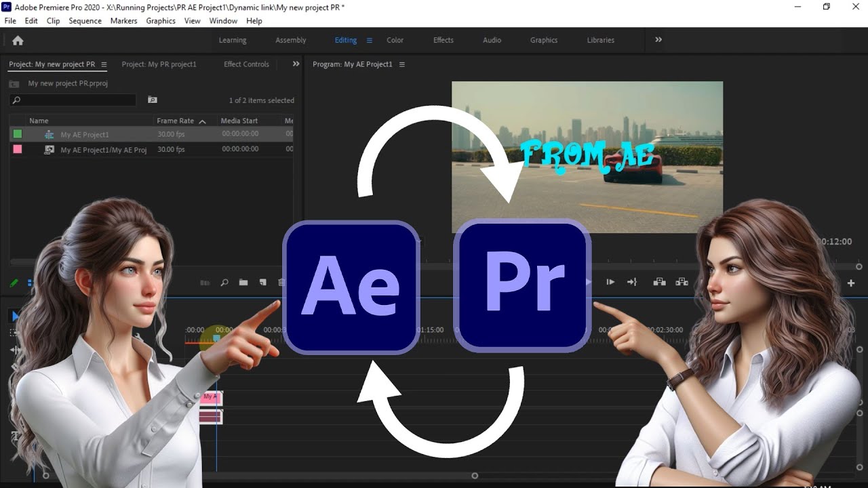
Task: Select the My AE Project1 sequence icon
Action: point(49,134)
